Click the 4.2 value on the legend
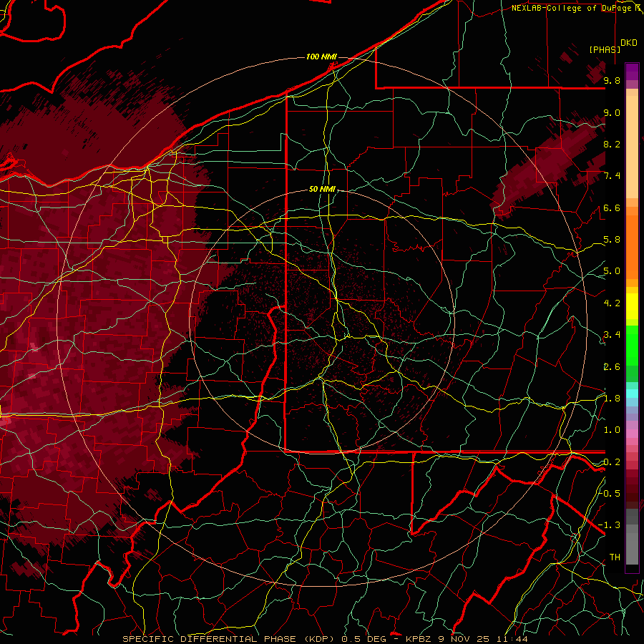644x644 pixels. [x=612, y=303]
